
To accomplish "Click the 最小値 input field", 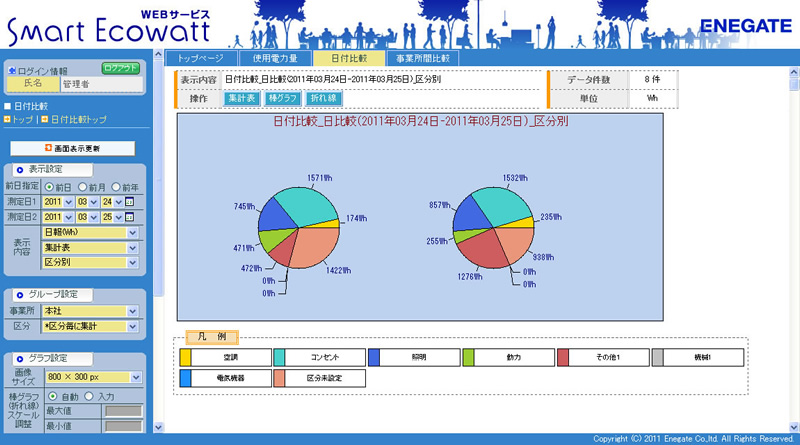I will click(x=123, y=426).
